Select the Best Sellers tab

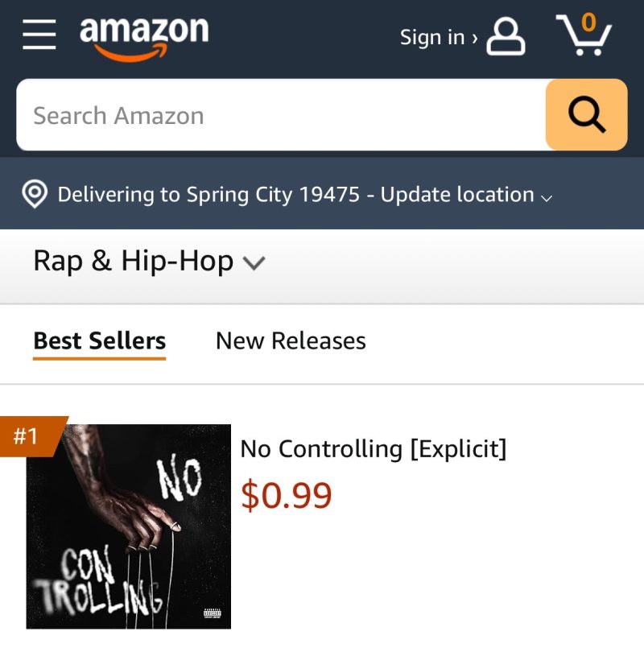pos(99,340)
